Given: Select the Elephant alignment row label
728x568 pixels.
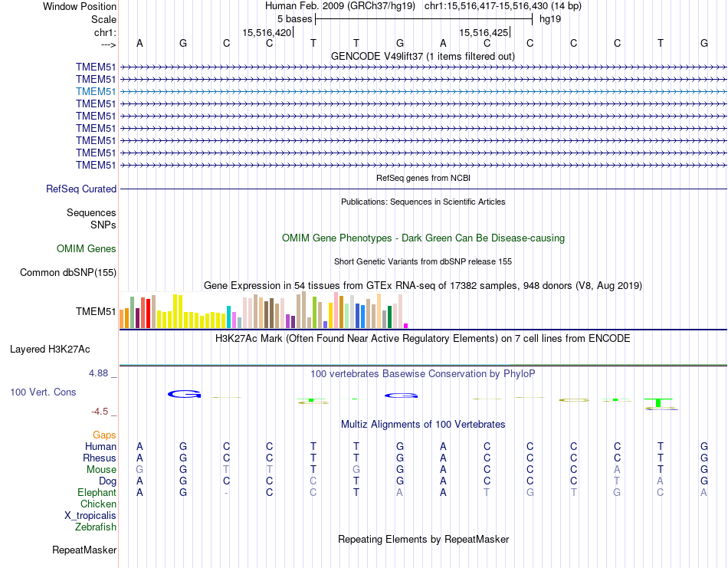Looking at the screenshot, I should coord(97,492).
